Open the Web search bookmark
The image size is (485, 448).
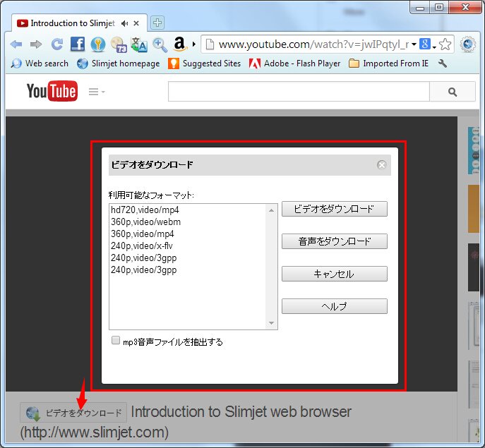point(40,63)
